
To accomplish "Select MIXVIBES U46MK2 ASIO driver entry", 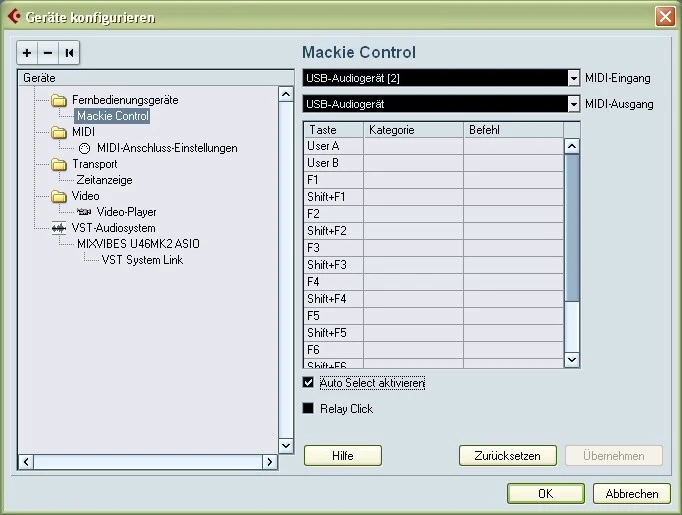I will coord(131,244).
